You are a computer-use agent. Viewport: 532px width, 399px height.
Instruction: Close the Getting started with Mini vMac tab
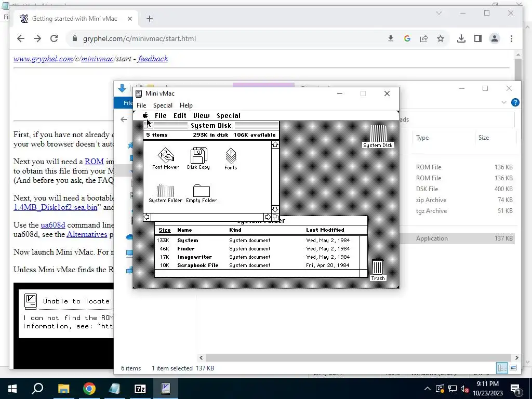coord(129,19)
